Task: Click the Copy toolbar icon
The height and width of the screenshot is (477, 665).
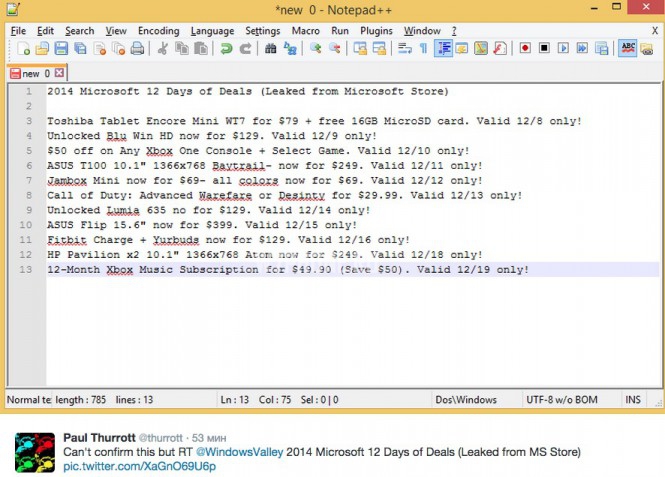Action: (182, 49)
